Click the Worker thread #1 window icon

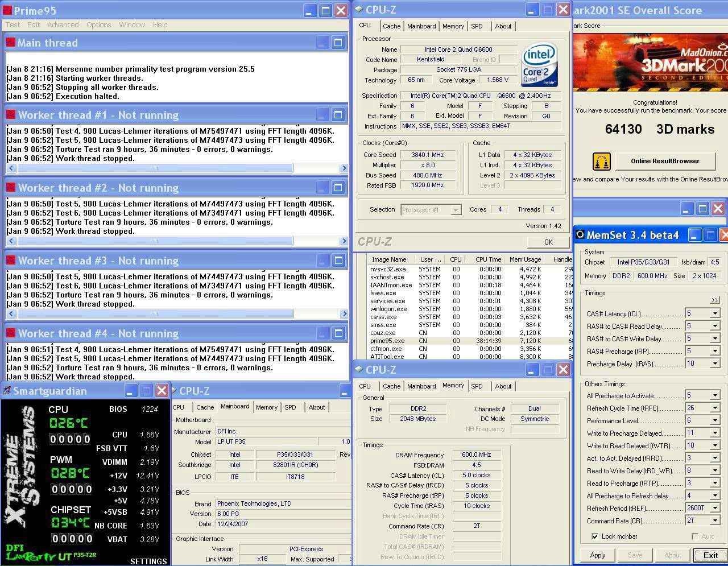[10, 114]
